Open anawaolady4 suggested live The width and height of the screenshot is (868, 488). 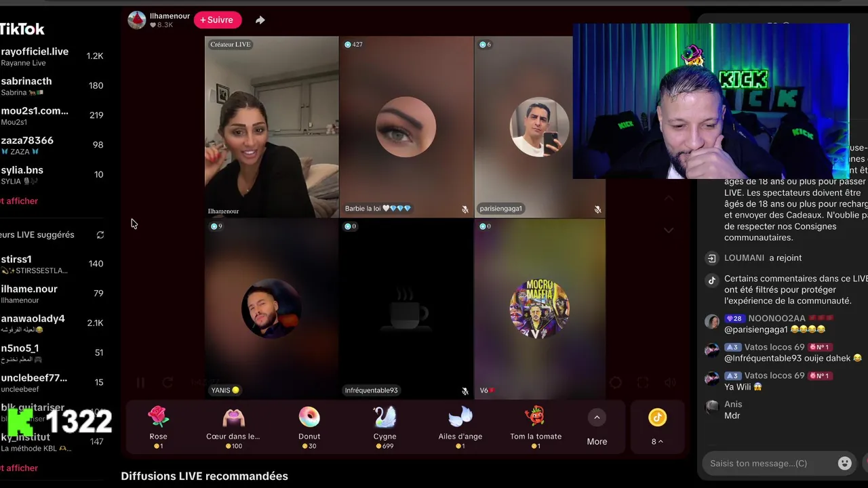pyautogui.click(x=53, y=323)
